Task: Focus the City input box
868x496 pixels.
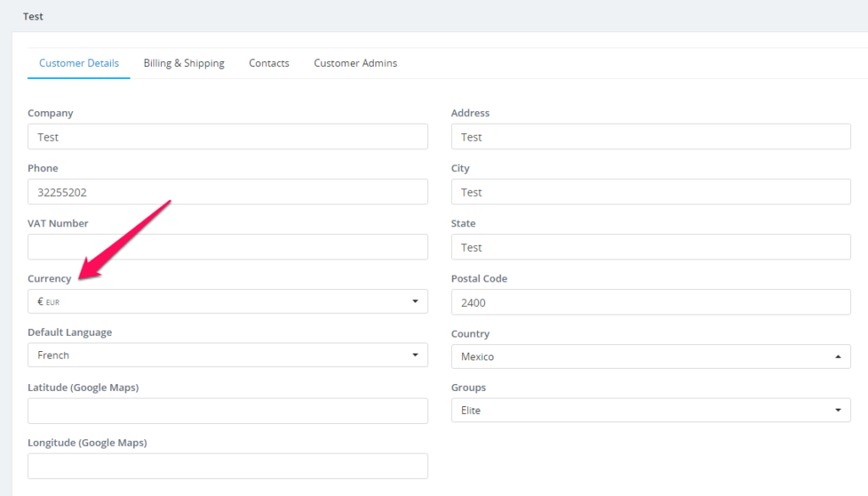Action: pos(650,192)
